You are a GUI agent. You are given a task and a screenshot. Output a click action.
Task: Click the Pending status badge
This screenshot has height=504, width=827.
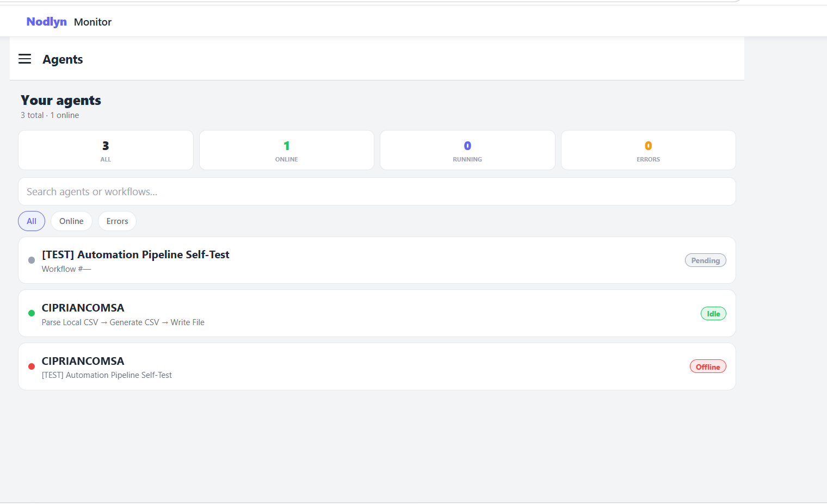pyautogui.click(x=705, y=260)
